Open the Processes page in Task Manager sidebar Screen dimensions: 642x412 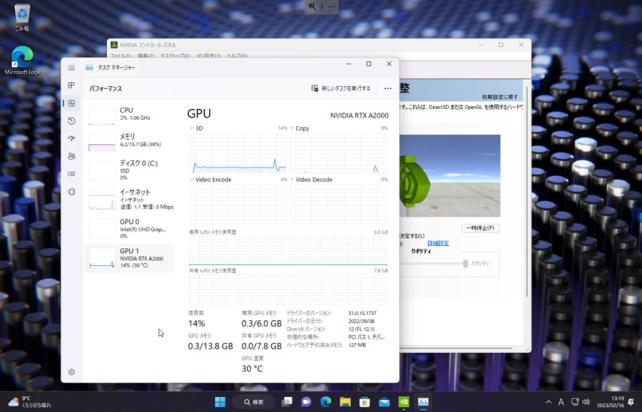point(71,85)
